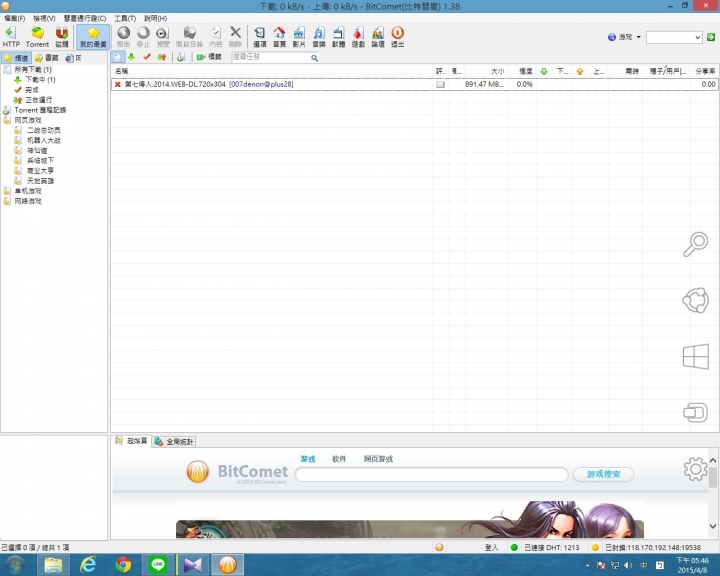720x576 pixels.
Task: Select 下載中 (1) in the tree
Action: 40,79
